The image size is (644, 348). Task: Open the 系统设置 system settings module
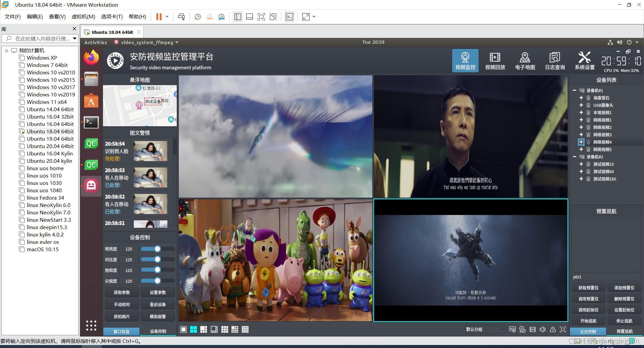pyautogui.click(x=585, y=60)
